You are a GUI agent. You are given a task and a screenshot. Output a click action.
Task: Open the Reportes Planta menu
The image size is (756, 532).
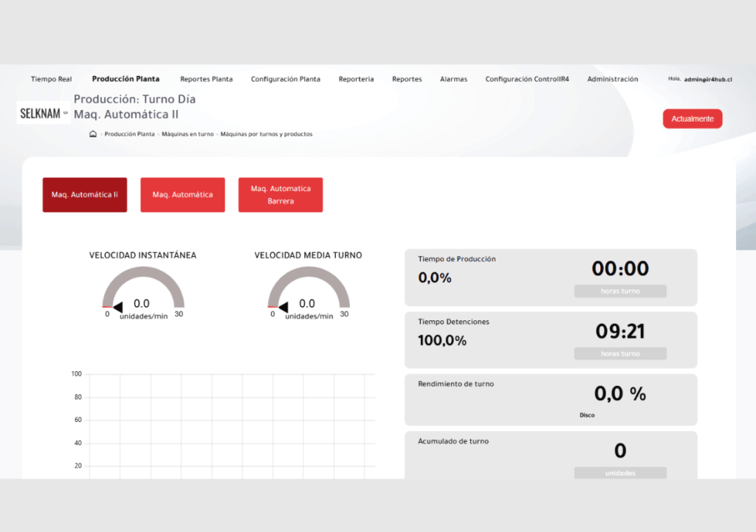coord(206,79)
